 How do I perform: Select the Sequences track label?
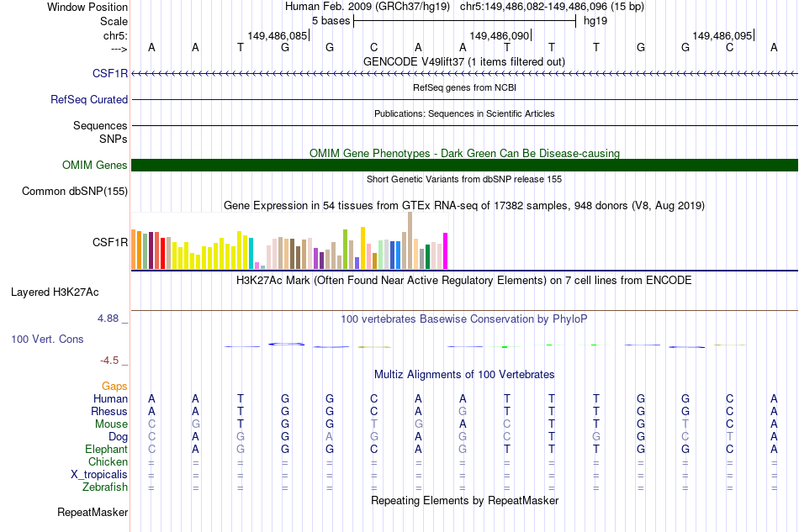(100, 125)
